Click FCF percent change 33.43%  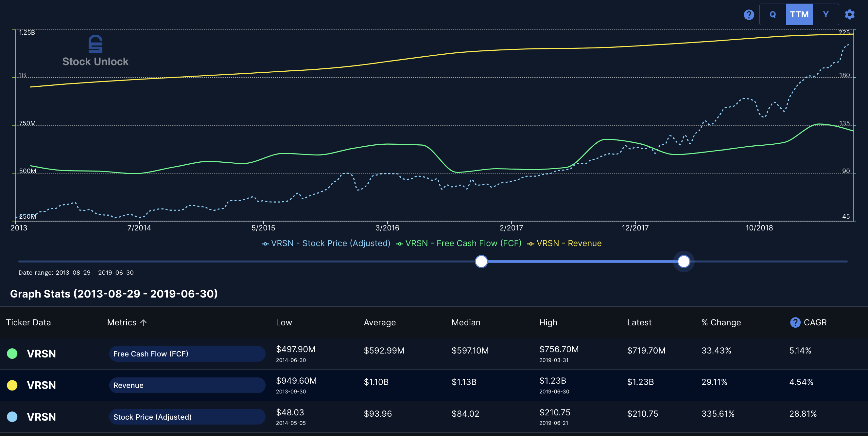pos(716,350)
